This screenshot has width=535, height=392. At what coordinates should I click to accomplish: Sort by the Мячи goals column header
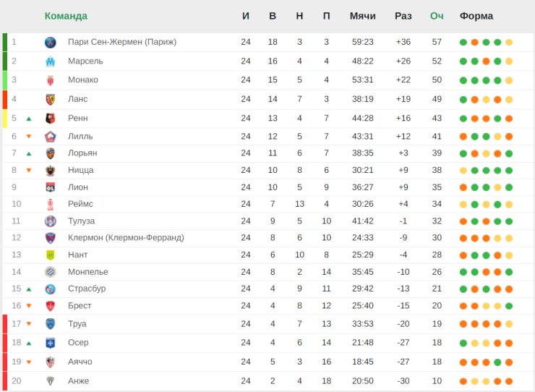pos(362,16)
